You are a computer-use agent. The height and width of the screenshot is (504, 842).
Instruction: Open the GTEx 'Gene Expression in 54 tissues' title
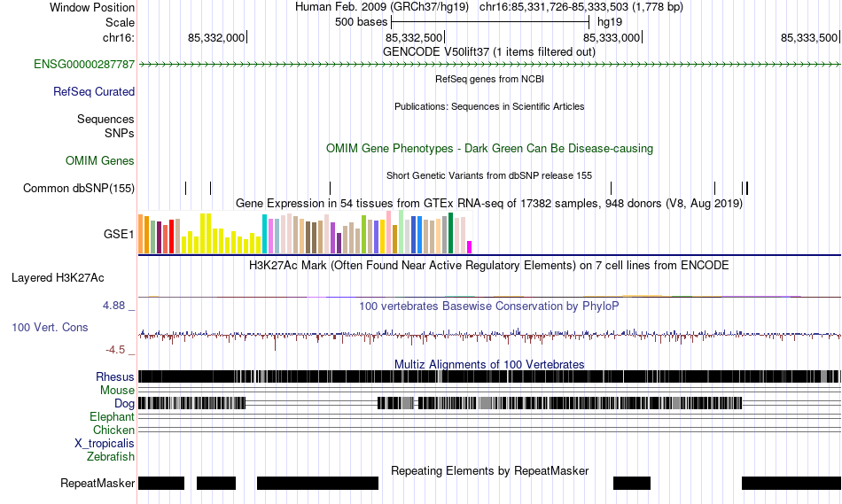489,204
